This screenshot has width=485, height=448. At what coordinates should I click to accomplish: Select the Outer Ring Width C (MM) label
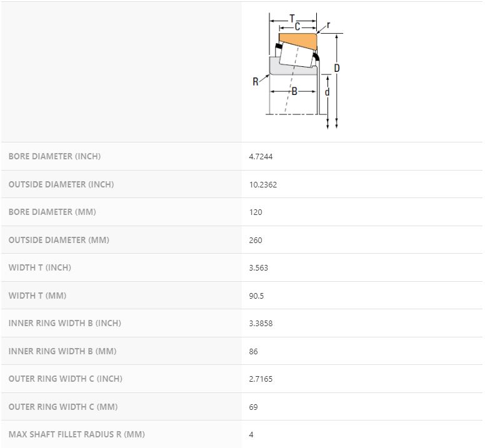point(63,407)
